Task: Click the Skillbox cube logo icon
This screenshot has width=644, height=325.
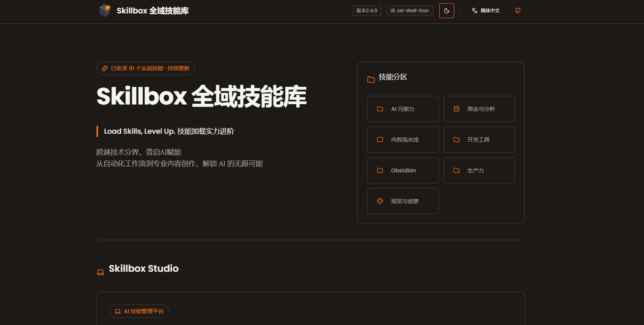Action: pos(104,11)
